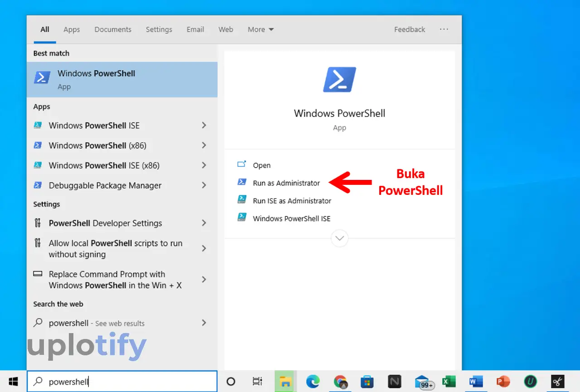
Task: Launch PowerPoint from the taskbar
Action: click(x=503, y=382)
